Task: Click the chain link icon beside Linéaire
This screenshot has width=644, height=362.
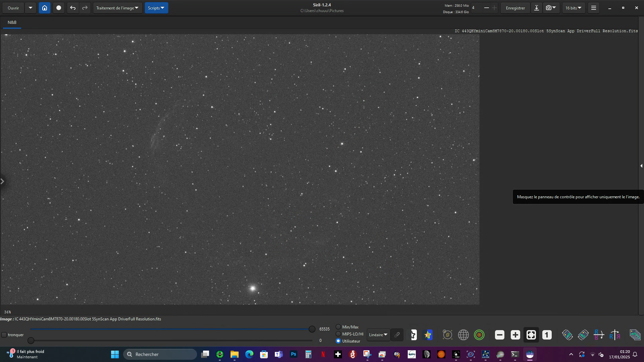Action: point(397,334)
